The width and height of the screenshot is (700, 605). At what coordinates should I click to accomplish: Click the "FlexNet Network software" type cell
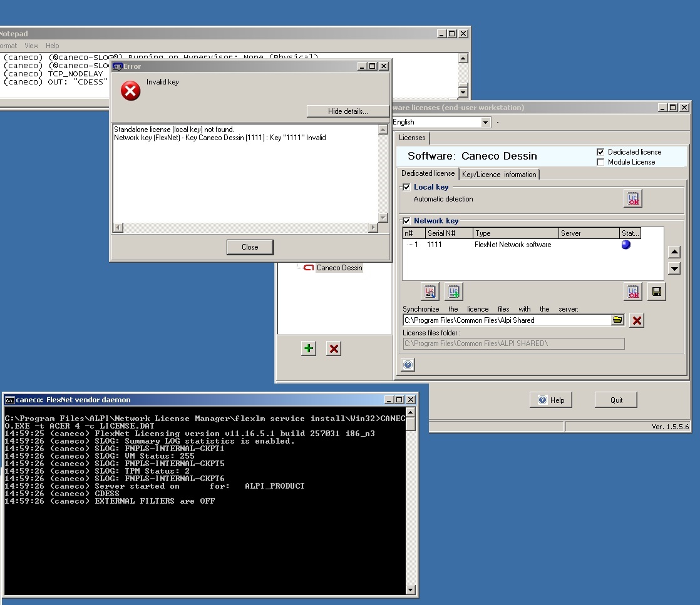pyautogui.click(x=513, y=245)
